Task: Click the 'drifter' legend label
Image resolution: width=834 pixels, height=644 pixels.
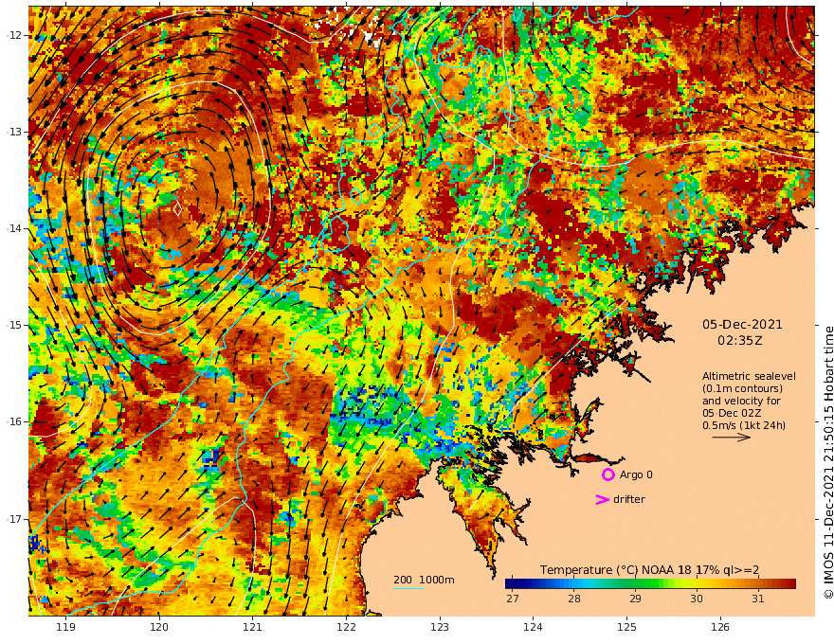Action: (x=628, y=499)
